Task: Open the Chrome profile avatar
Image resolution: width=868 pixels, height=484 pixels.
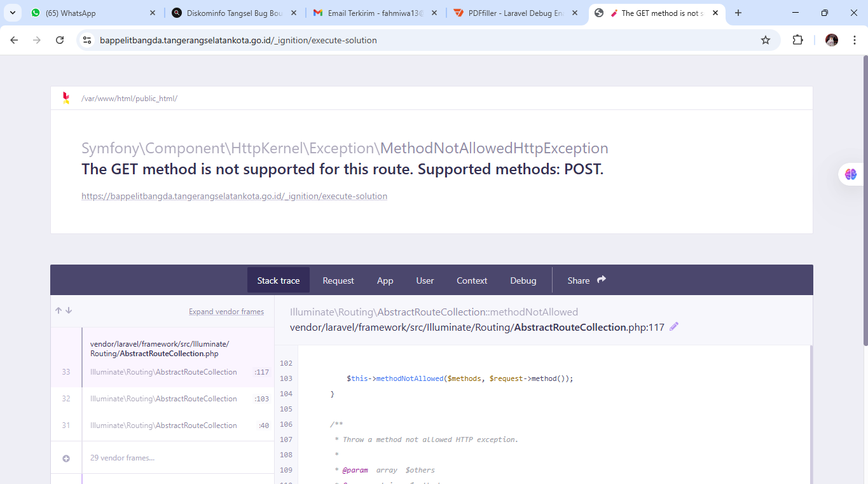Action: pyautogui.click(x=832, y=40)
